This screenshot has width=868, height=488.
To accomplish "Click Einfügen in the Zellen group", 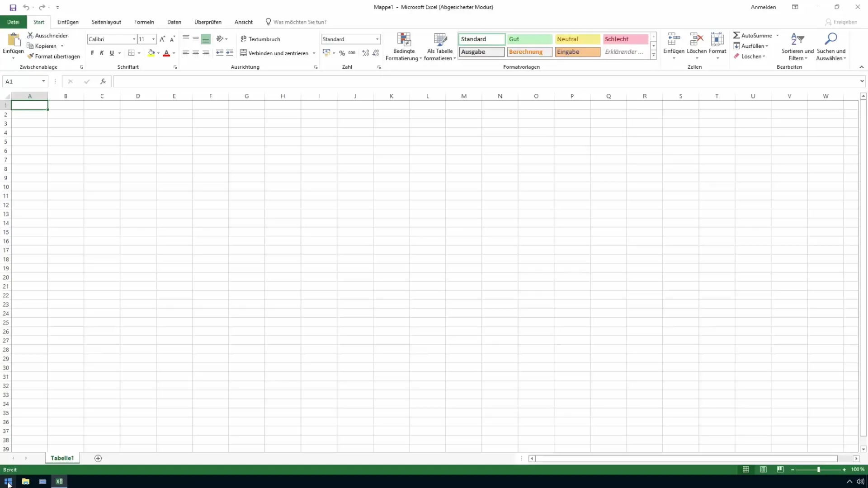I will [674, 47].
